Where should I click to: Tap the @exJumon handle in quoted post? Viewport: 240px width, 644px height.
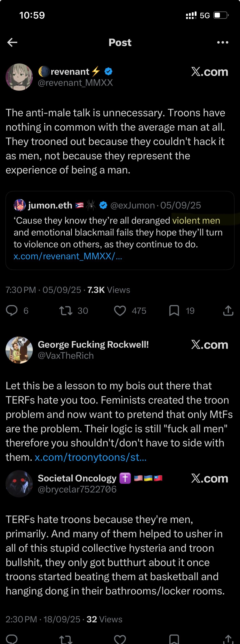click(x=132, y=205)
